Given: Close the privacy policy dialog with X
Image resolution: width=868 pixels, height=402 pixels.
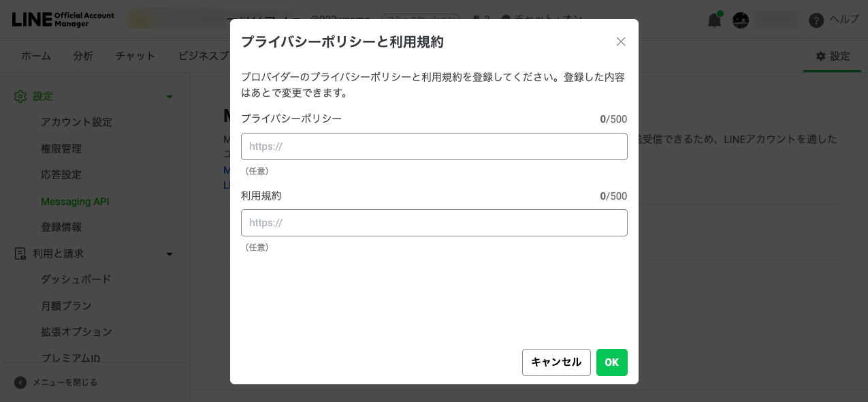Looking at the screenshot, I should (621, 42).
